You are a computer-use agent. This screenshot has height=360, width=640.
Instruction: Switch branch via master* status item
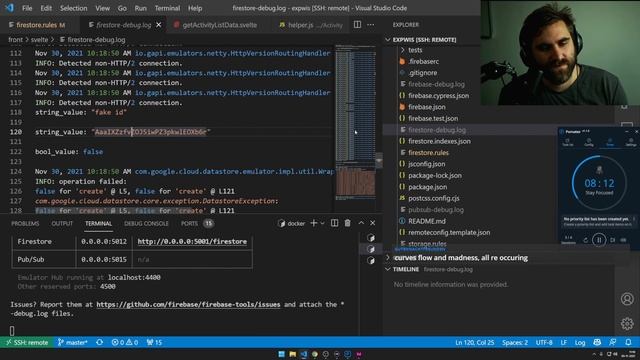[73, 342]
